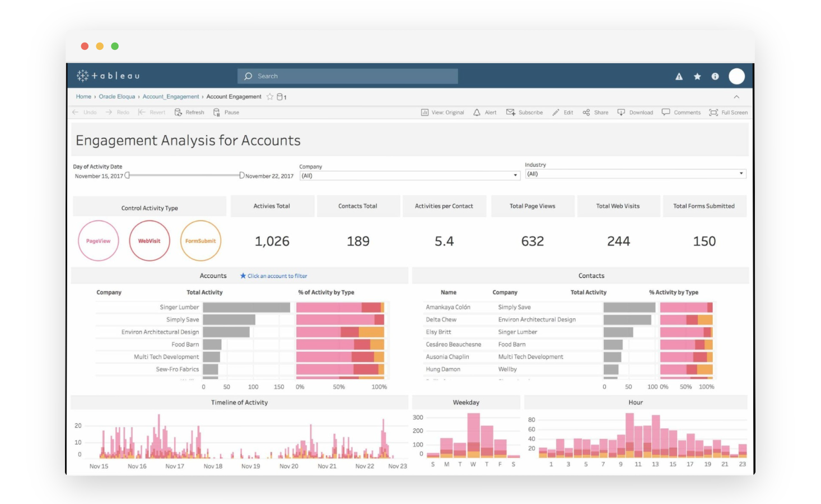Click the Contacts Total value 189

click(358, 241)
